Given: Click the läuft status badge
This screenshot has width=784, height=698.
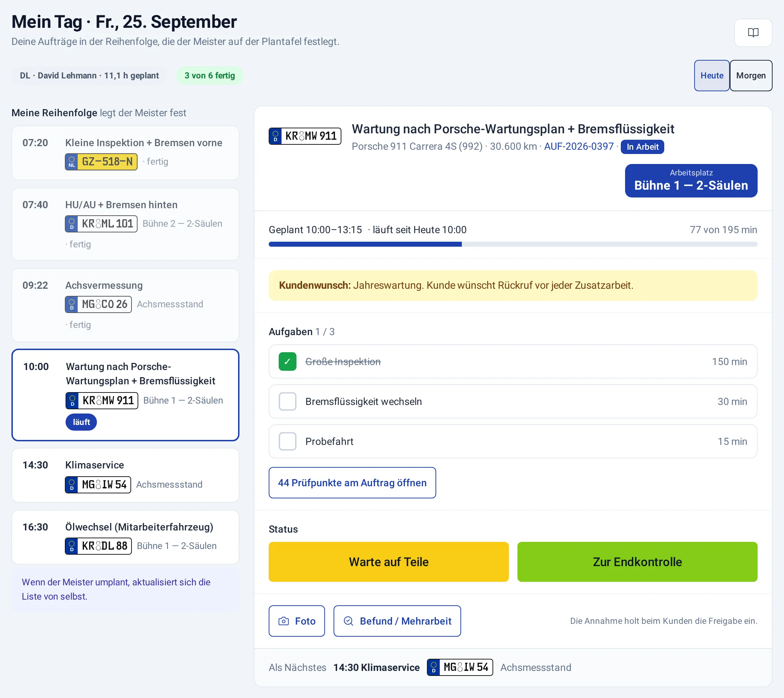Looking at the screenshot, I should (81, 422).
